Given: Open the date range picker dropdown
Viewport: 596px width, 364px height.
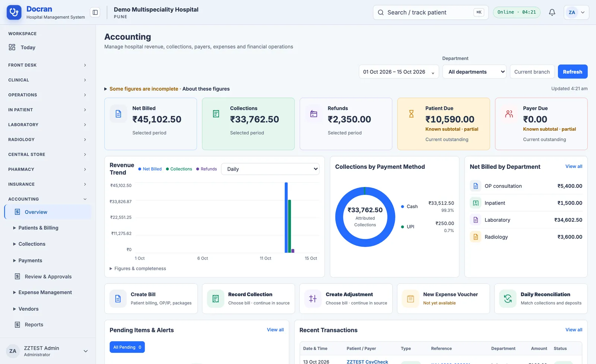Looking at the screenshot, I should pos(399,72).
